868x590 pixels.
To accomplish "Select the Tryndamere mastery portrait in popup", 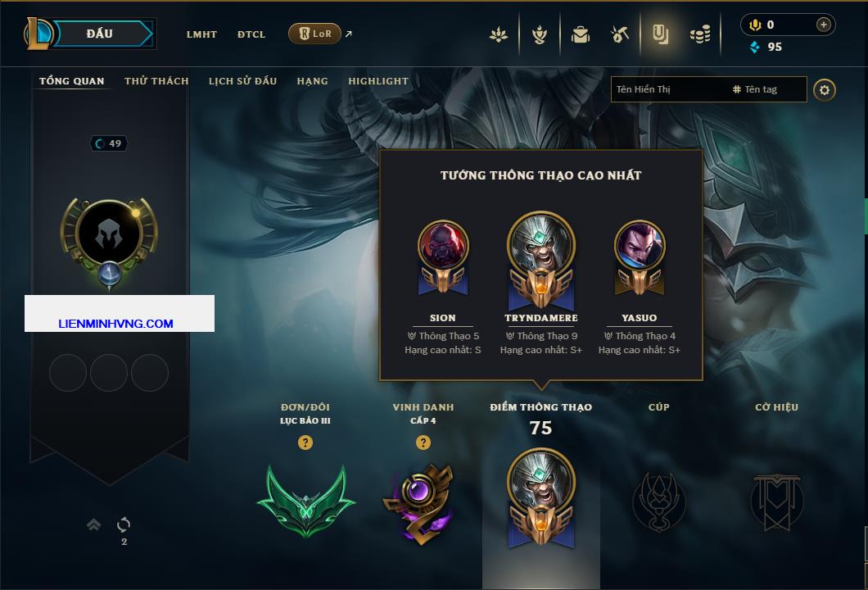I will tap(540, 244).
